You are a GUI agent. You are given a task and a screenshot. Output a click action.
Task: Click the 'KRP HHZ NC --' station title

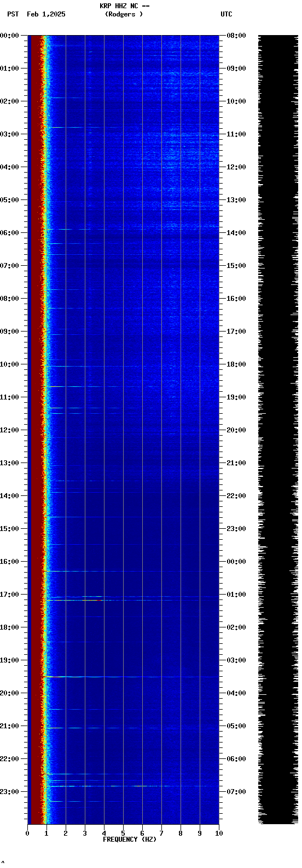[x=124, y=6]
